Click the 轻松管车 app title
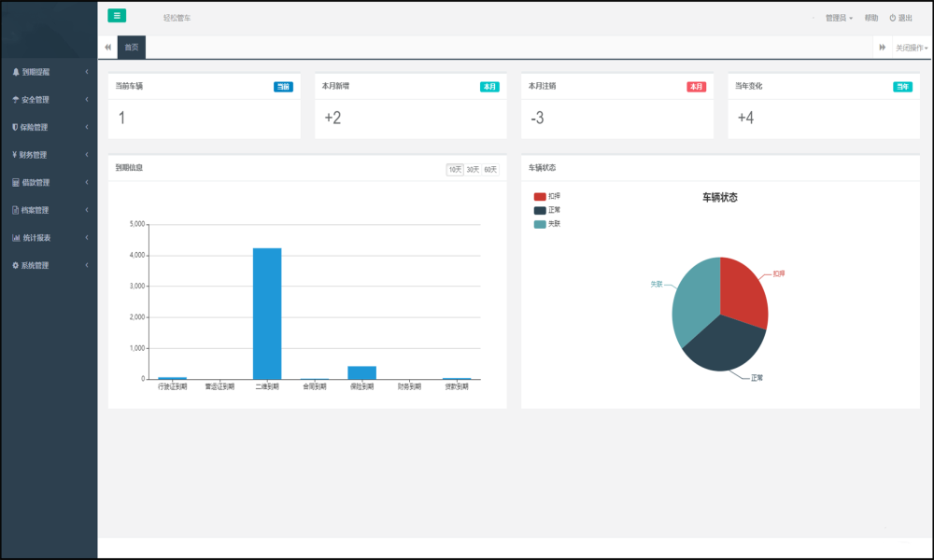Image resolution: width=934 pixels, height=560 pixels. pos(177,19)
